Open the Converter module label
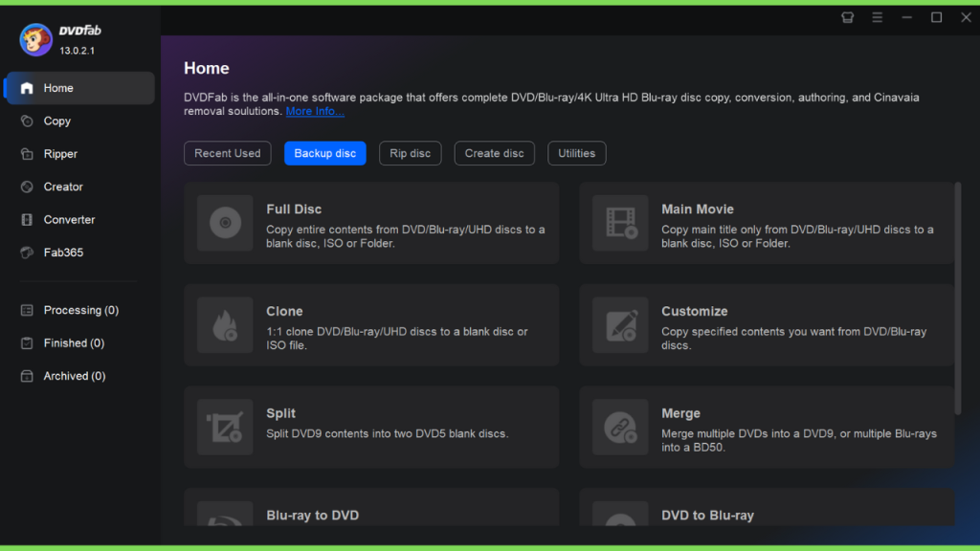Image resolution: width=980 pixels, height=551 pixels. [x=69, y=220]
